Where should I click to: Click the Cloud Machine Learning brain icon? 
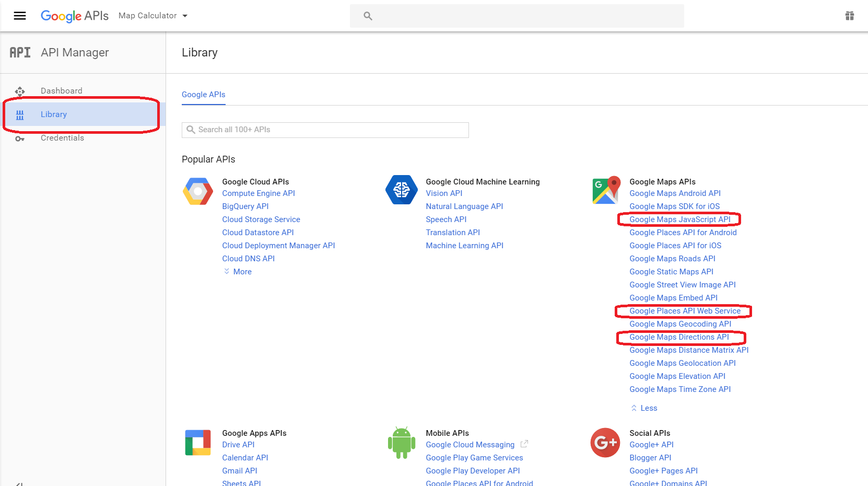402,190
